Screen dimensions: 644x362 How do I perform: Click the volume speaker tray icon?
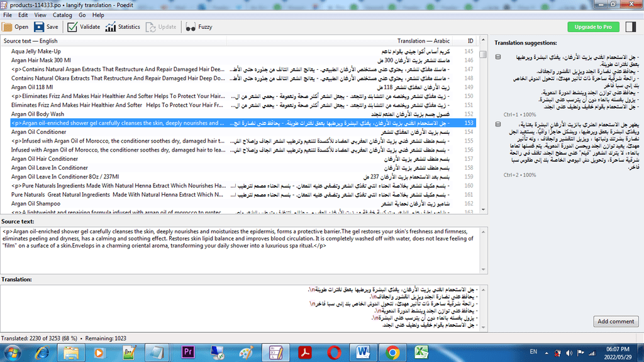[x=569, y=353]
